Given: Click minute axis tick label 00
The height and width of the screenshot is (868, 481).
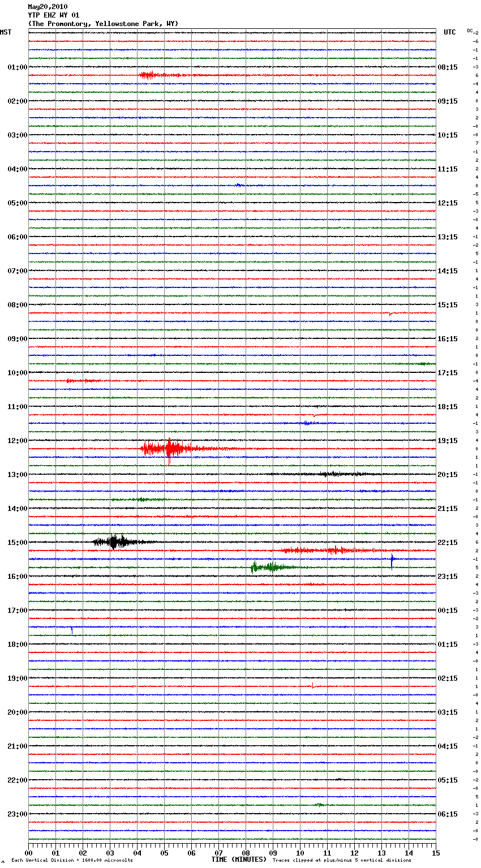Looking at the screenshot, I should (28, 853).
